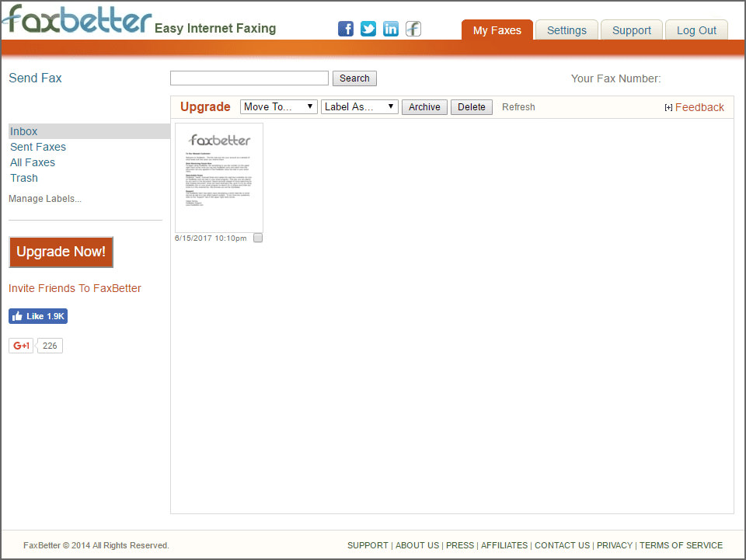Open the TERMS OF SERVICE footer link
The image size is (746, 560).
tap(681, 545)
